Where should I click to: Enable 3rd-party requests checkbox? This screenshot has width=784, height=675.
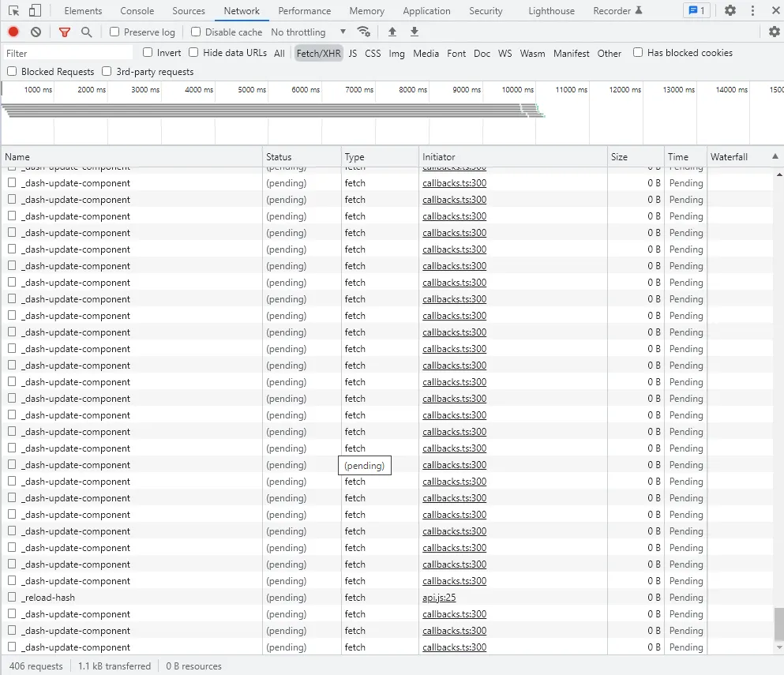point(107,72)
